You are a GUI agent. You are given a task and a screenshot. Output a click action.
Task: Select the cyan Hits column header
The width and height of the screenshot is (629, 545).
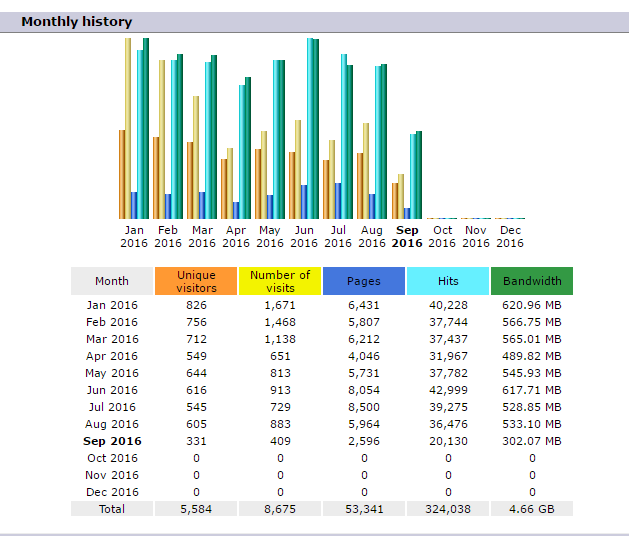click(448, 281)
